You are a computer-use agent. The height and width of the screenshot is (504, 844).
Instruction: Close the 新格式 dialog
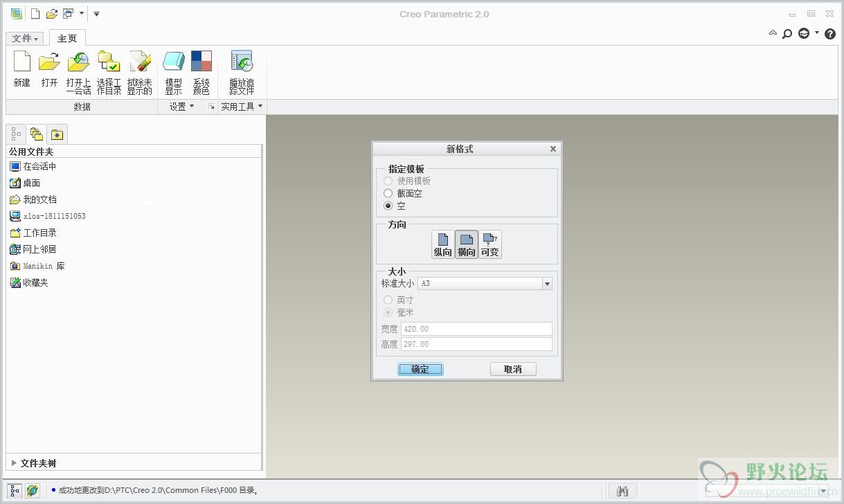pos(553,149)
